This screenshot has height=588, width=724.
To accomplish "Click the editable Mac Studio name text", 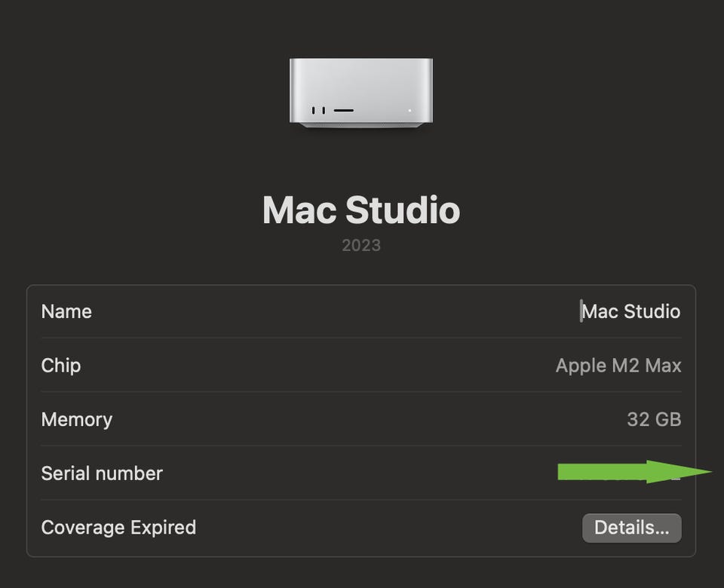I will coord(631,311).
